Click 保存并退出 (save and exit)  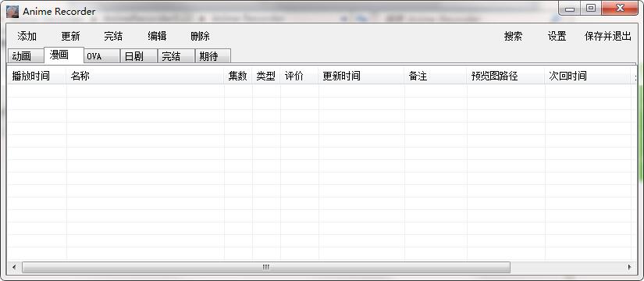click(608, 36)
